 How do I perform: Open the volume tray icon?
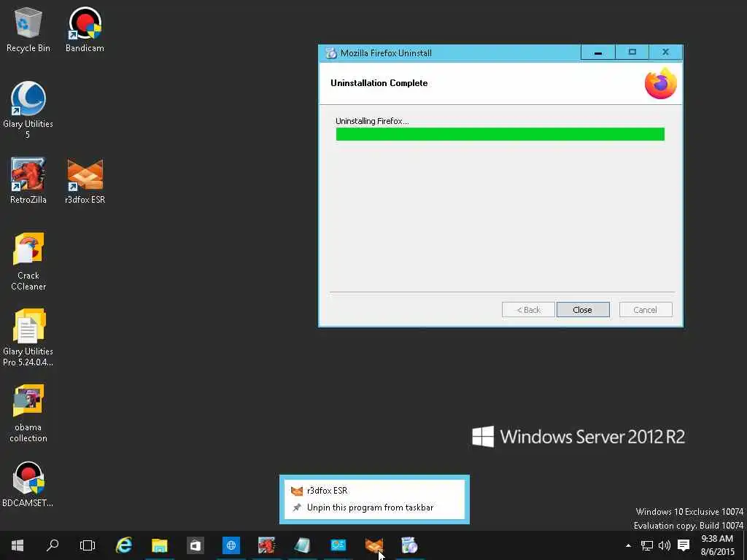665,545
